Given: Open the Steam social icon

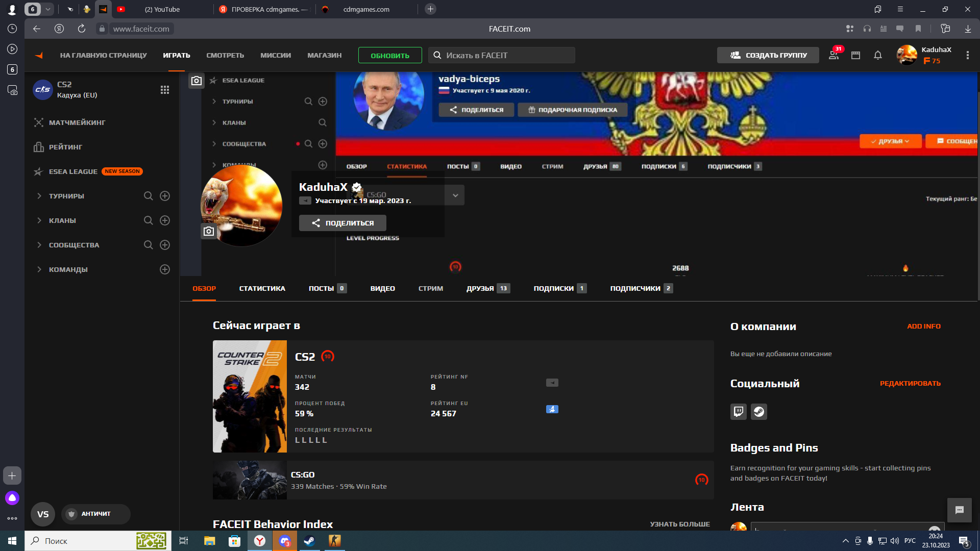Looking at the screenshot, I should (x=759, y=412).
